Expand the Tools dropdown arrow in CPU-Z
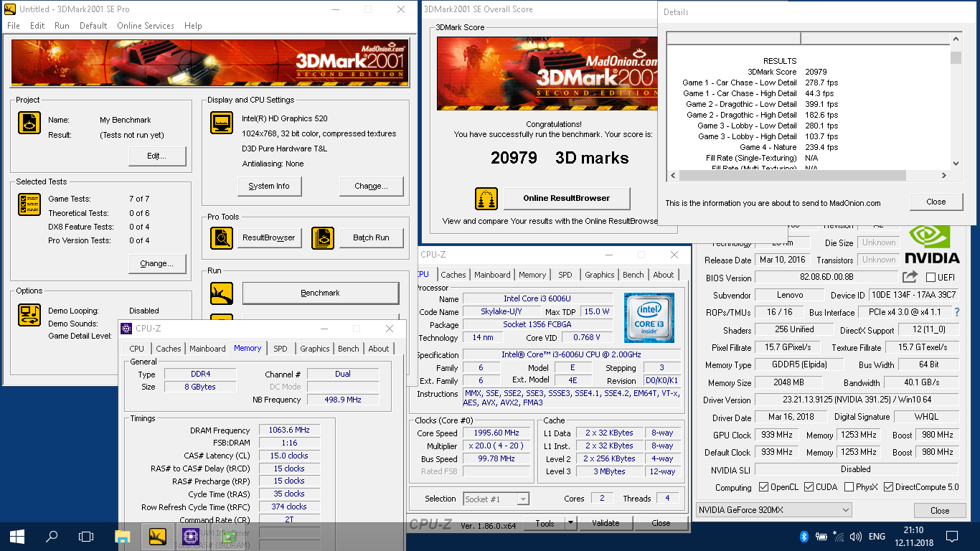 [x=571, y=523]
